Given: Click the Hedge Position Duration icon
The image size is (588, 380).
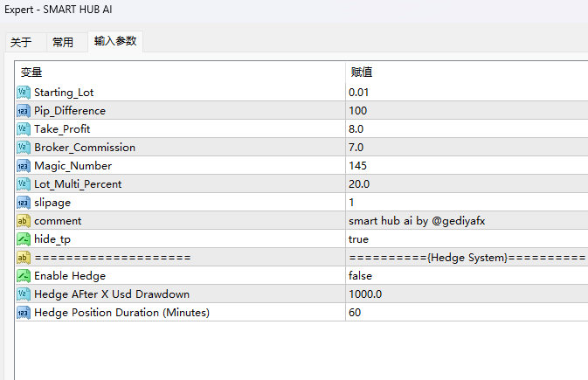Looking at the screenshot, I should tap(24, 313).
